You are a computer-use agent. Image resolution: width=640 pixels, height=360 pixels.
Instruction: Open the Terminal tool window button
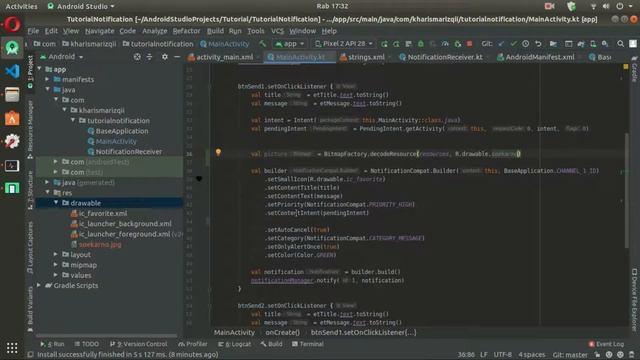point(307,344)
